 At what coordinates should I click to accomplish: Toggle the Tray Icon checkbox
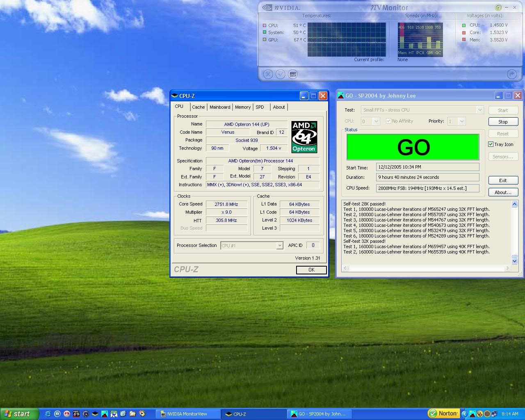click(491, 144)
